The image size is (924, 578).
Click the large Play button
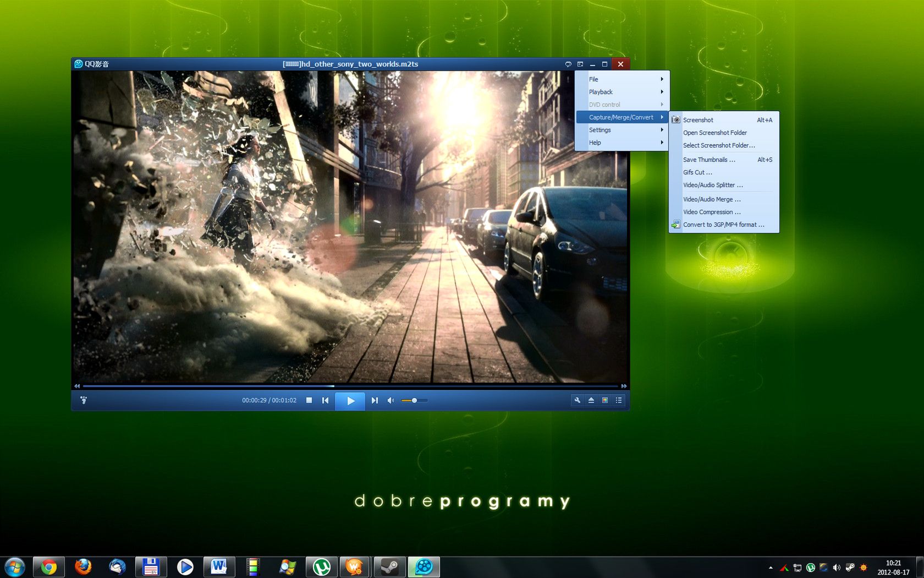pyautogui.click(x=350, y=400)
